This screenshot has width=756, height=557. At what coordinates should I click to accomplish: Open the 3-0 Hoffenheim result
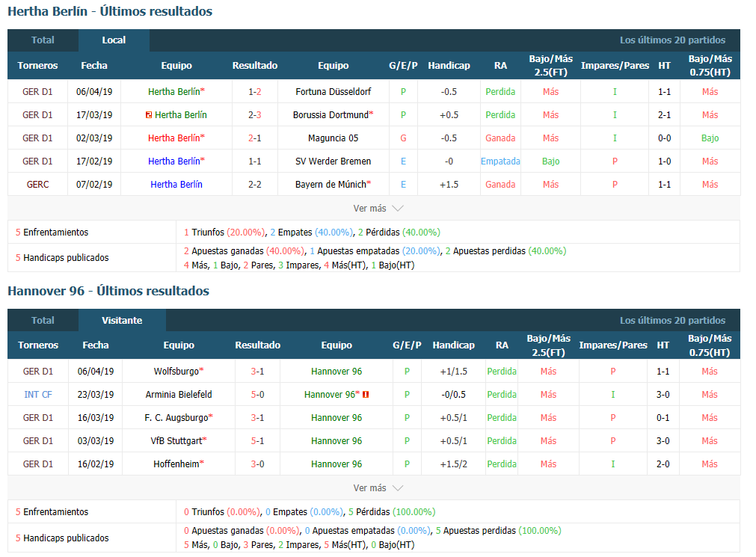[257, 464]
